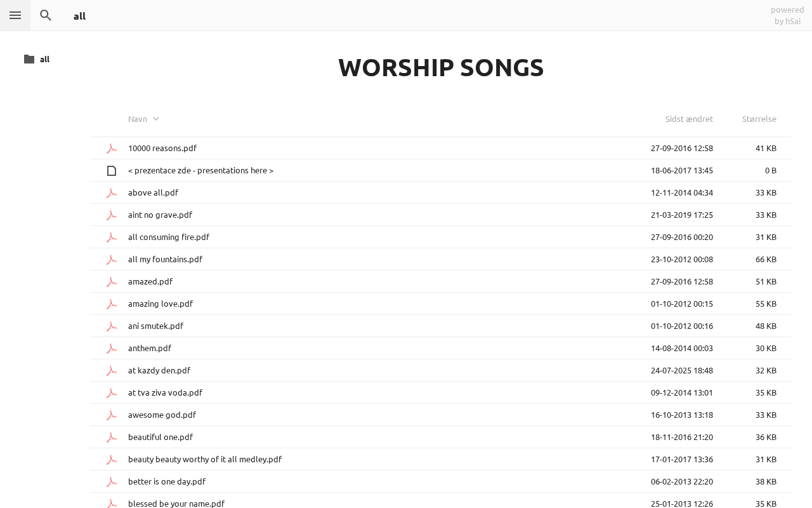Click the search magnifier icon
812x508 pixels.
(46, 15)
